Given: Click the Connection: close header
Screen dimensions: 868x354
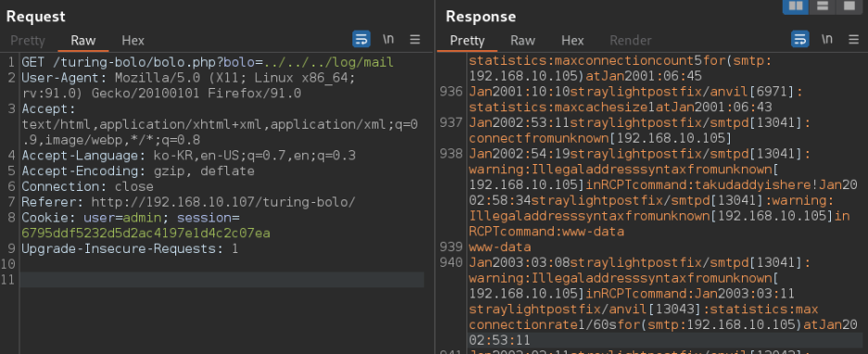Looking at the screenshot, I should (87, 186).
